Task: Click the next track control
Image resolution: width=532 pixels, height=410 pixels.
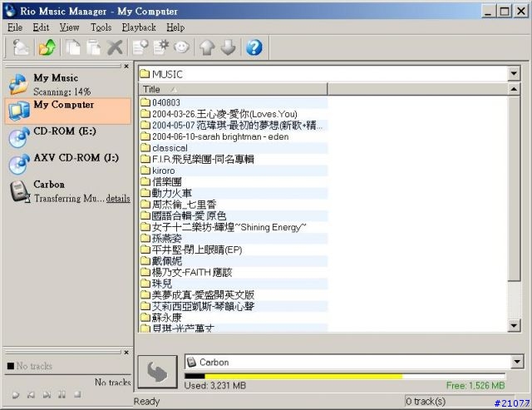Action: tap(47, 395)
